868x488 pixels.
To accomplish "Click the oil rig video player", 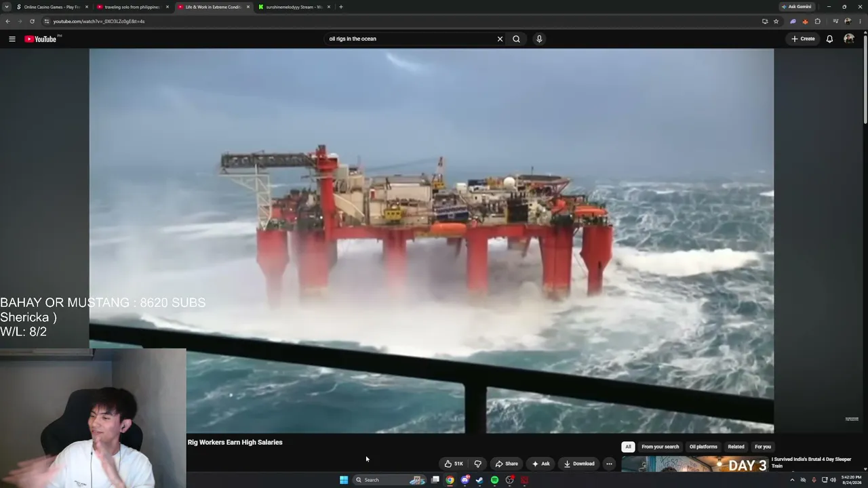I will (431, 241).
